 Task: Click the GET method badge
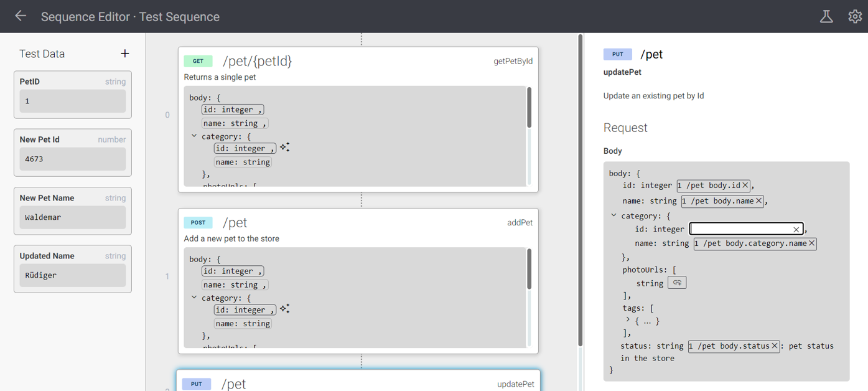point(198,61)
